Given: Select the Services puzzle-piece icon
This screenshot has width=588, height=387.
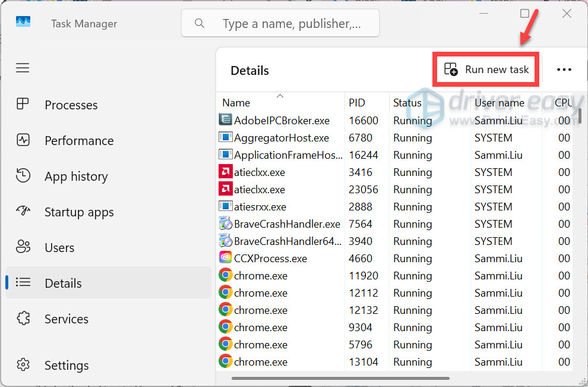Looking at the screenshot, I should click(x=23, y=318).
